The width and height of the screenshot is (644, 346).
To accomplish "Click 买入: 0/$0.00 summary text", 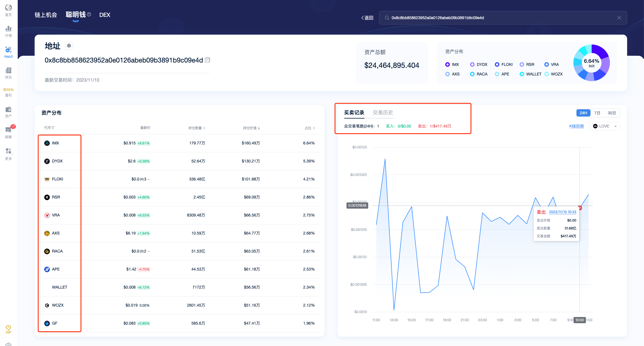I will (x=399, y=126).
